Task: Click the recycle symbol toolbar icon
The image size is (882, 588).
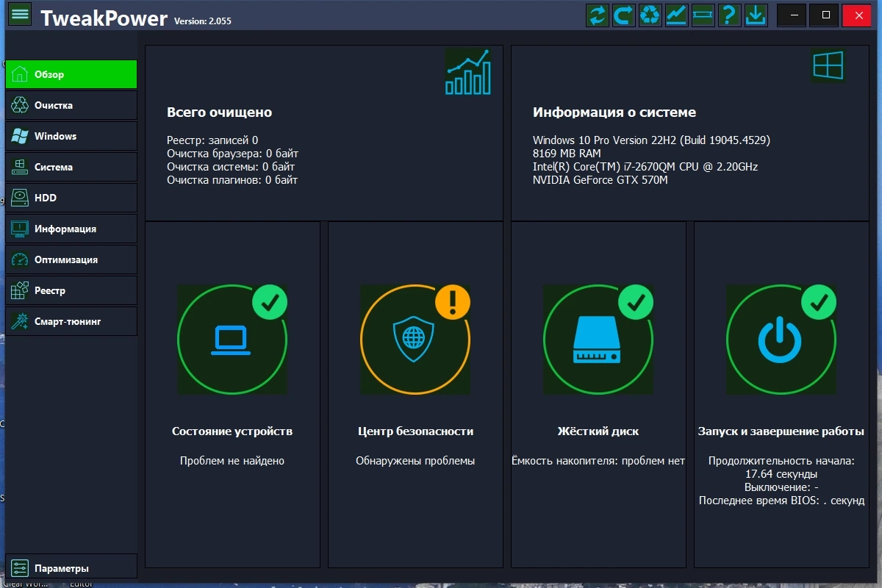Action: click(650, 15)
